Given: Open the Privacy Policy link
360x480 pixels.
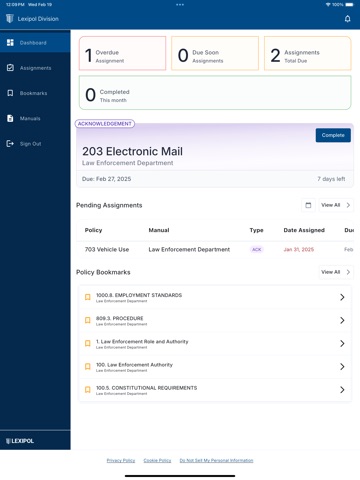Looking at the screenshot, I should click(x=121, y=460).
